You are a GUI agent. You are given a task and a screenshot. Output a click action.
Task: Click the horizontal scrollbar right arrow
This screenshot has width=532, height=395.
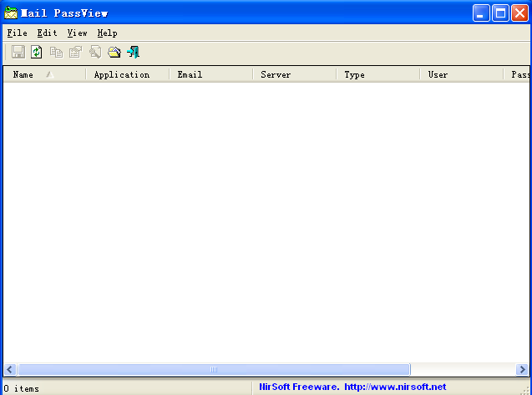(522, 369)
